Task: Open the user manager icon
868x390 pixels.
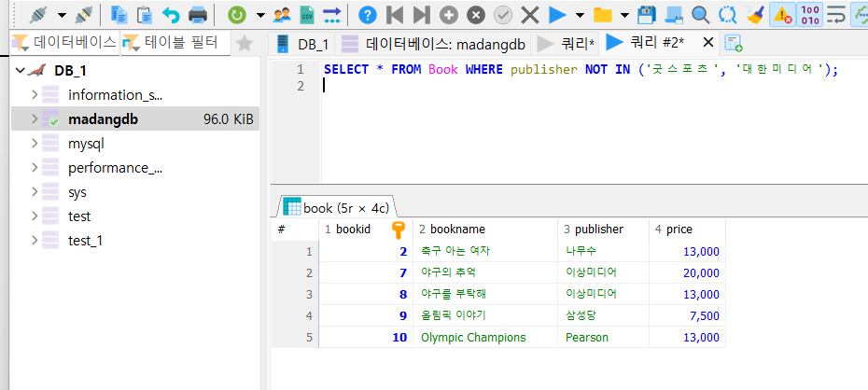Action: (282, 15)
